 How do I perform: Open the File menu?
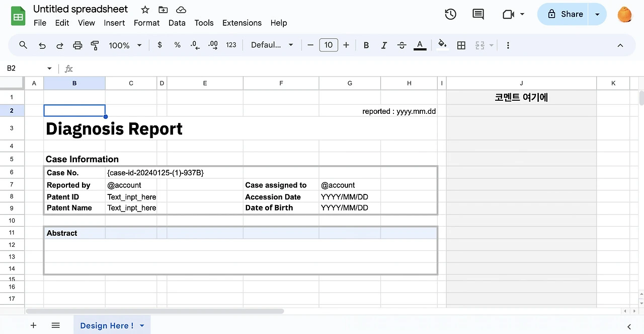40,23
